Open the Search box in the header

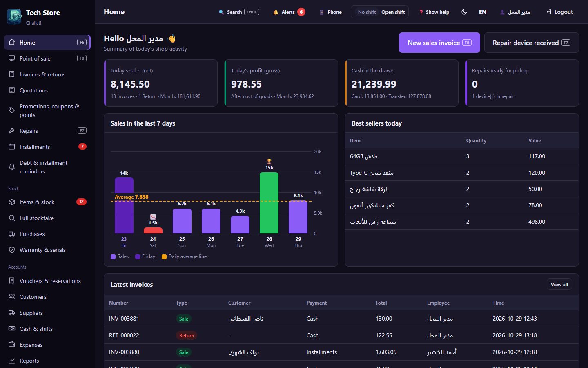click(239, 12)
